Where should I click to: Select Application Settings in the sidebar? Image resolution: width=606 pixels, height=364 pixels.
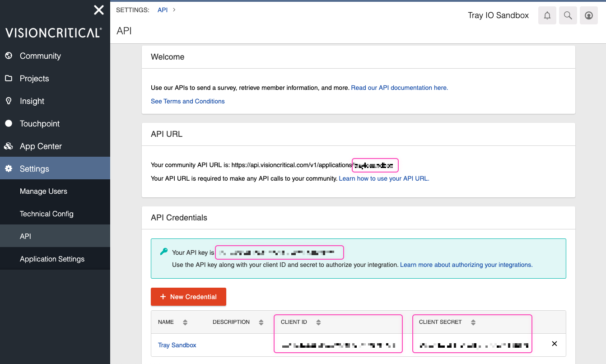click(52, 259)
